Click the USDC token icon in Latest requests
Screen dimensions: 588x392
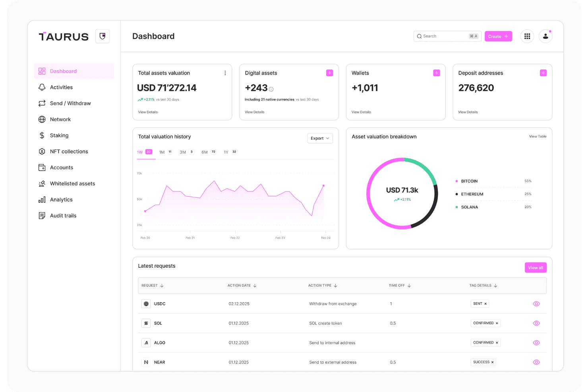[x=146, y=304]
